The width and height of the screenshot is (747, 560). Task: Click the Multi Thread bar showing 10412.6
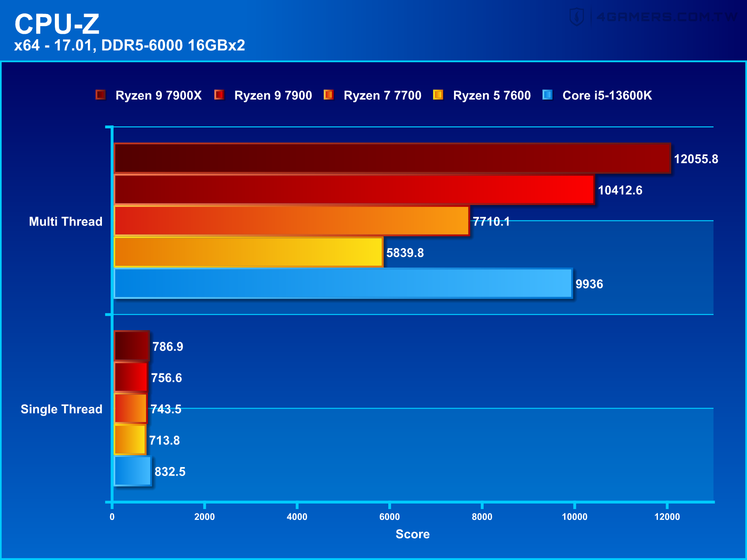[354, 189]
